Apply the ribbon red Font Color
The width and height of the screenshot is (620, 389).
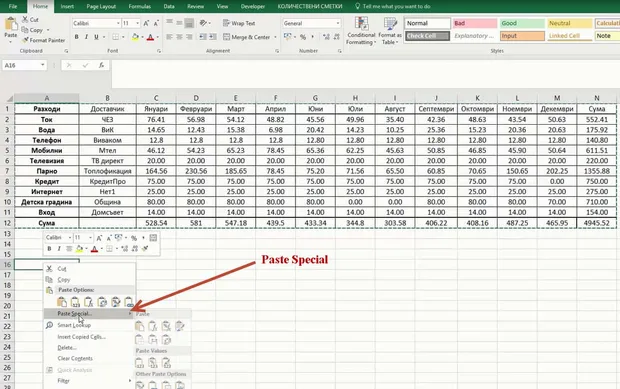pos(150,37)
